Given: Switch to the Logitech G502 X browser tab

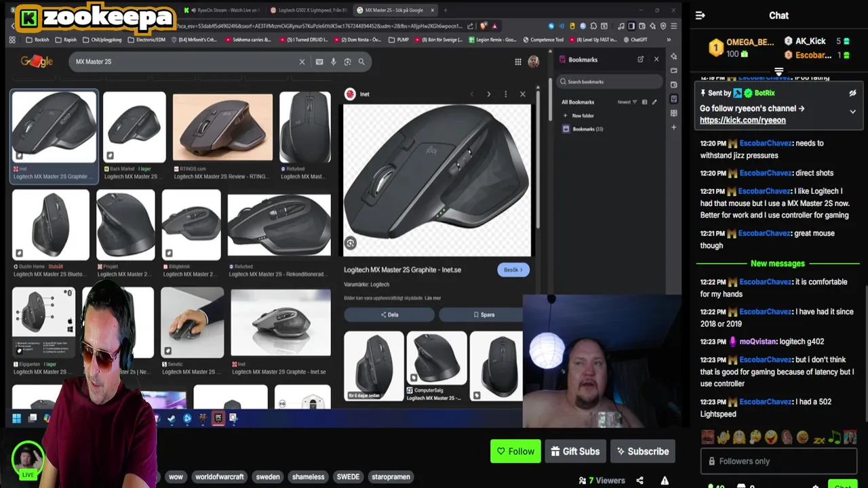Looking at the screenshot, I should [x=309, y=10].
